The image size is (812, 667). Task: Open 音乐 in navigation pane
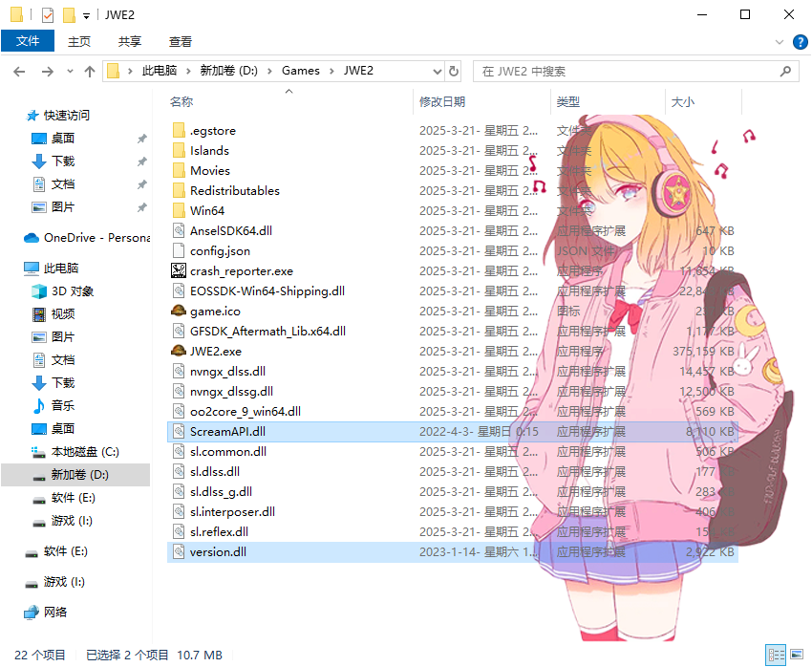[63, 405]
